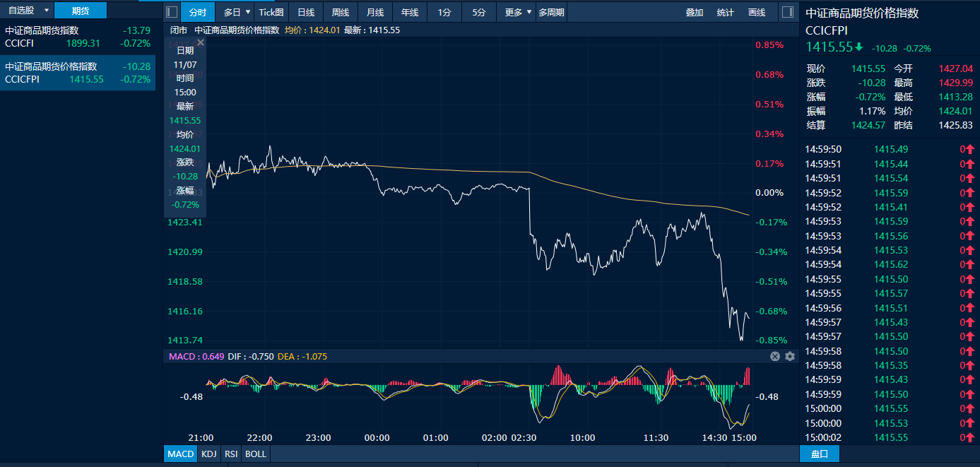This screenshot has width=980, height=467.
Task: Toggle the left sidebar panel icon
Action: point(172,12)
